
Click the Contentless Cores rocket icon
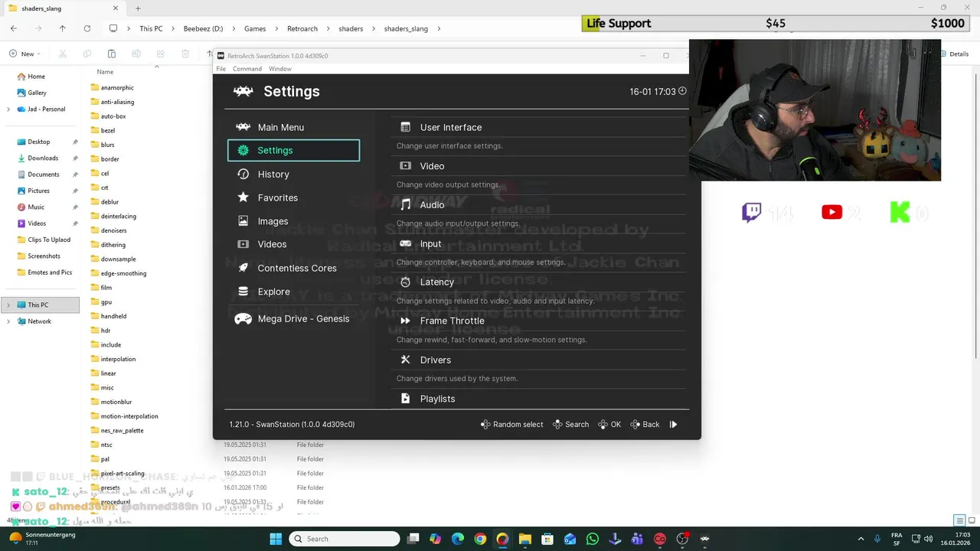(x=243, y=268)
